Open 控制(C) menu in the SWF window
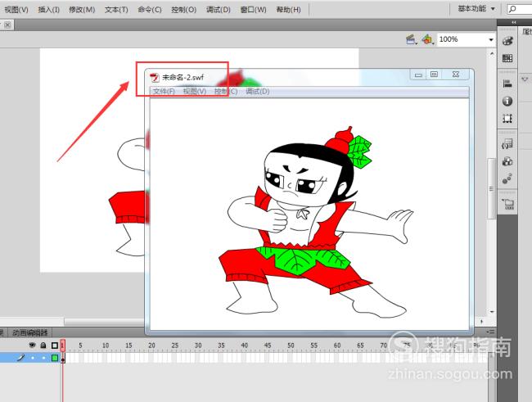The image size is (532, 402). click(226, 91)
